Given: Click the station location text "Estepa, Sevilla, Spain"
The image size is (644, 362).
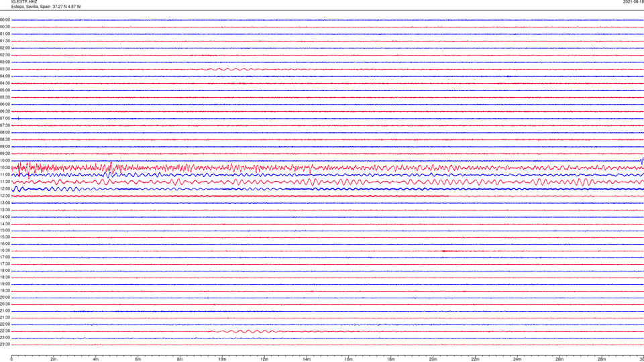Looking at the screenshot, I should coord(31,7).
